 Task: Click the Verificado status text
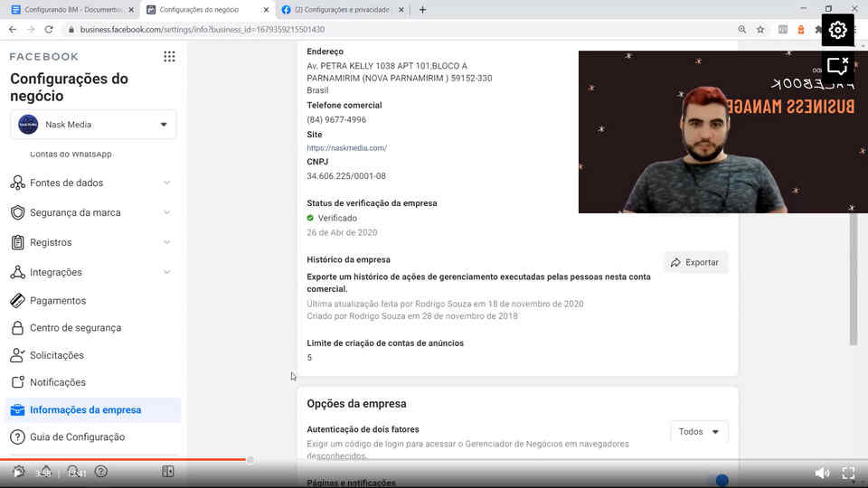(x=337, y=218)
